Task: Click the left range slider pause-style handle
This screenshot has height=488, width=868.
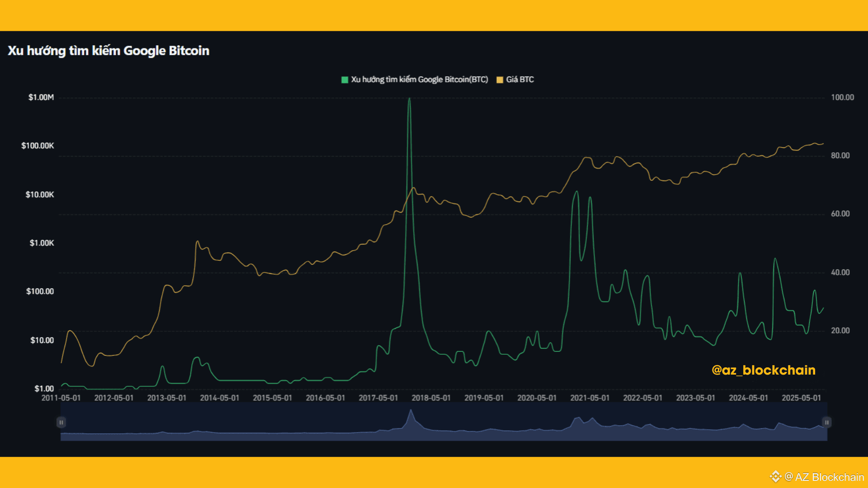Action: click(61, 422)
